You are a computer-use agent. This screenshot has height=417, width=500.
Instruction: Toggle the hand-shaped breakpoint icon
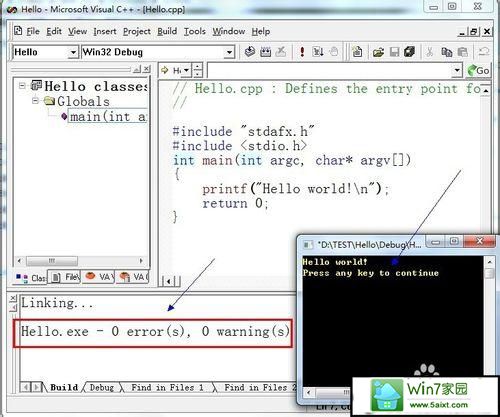point(334,52)
